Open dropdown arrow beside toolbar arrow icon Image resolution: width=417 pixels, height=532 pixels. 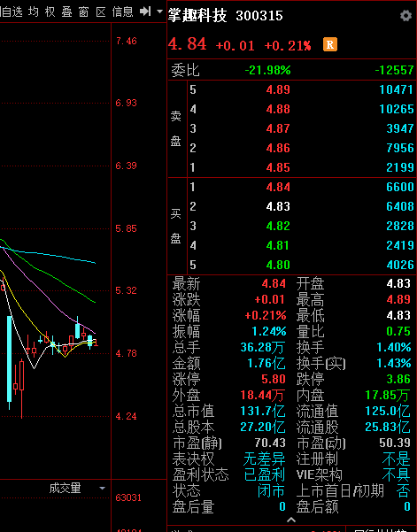point(159,12)
